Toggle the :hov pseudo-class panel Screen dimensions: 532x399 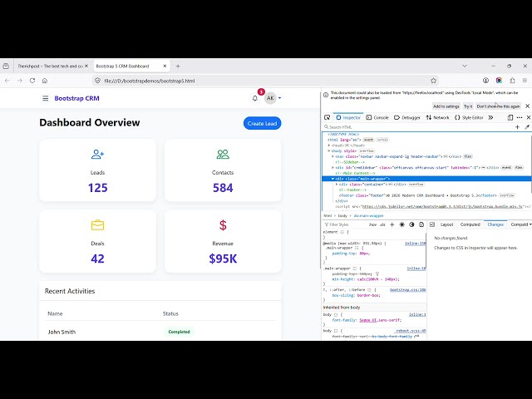pos(372,224)
